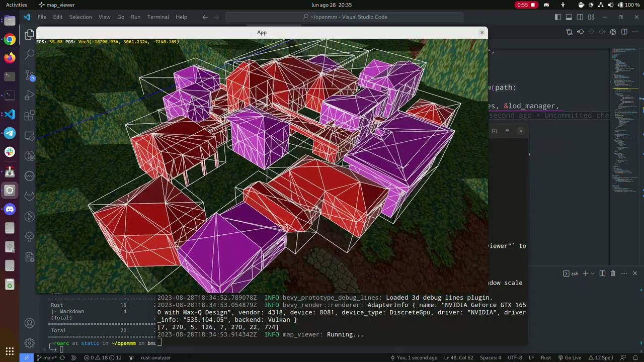
Task: Open system status menu showing 100 %
Action: pos(609,5)
